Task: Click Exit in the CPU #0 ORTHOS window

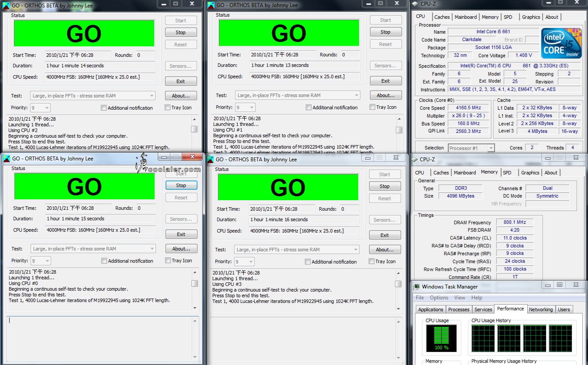Action: pyautogui.click(x=181, y=234)
